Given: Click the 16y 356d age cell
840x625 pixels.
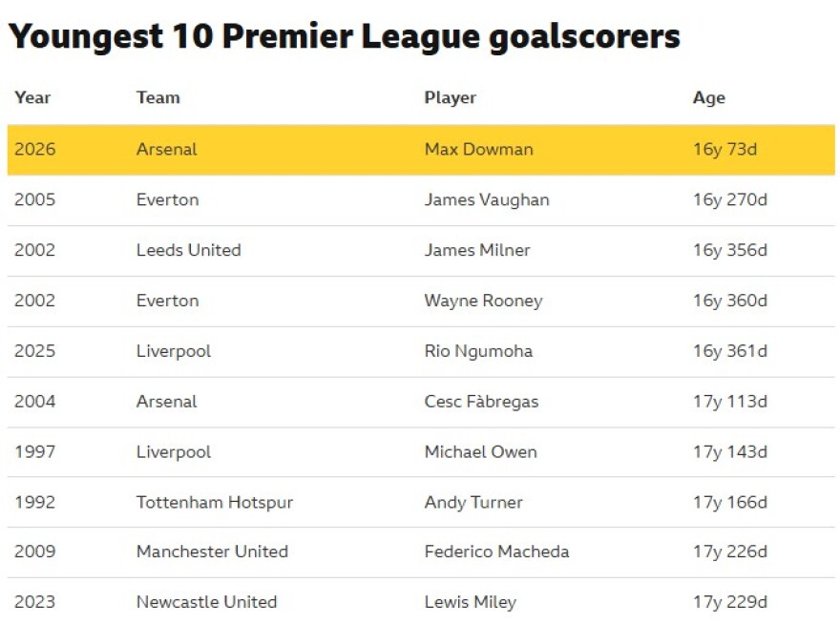Looking at the screenshot, I should pos(729,250).
